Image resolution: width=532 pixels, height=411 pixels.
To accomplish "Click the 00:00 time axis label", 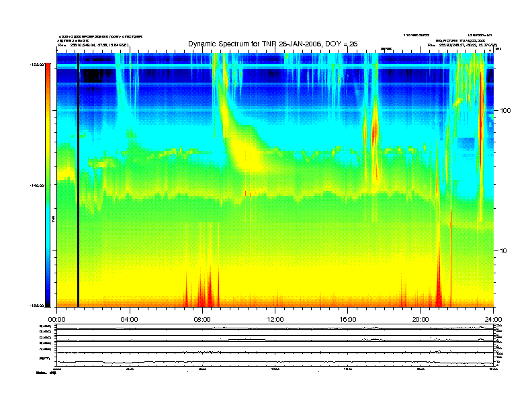I will point(56,320).
